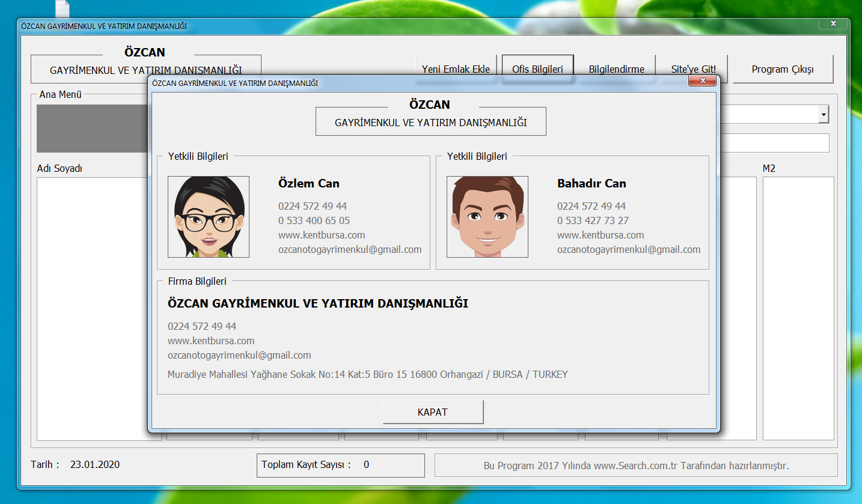Click www.kentbursa.com under Bahadır Can

(601, 235)
